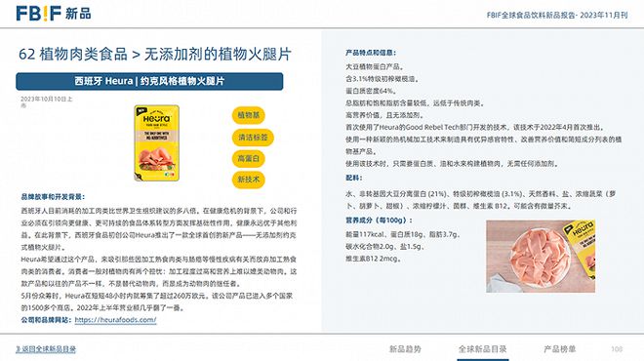Open the 产品榜单 tab
This screenshot has height=361, width=644.
coord(559,349)
